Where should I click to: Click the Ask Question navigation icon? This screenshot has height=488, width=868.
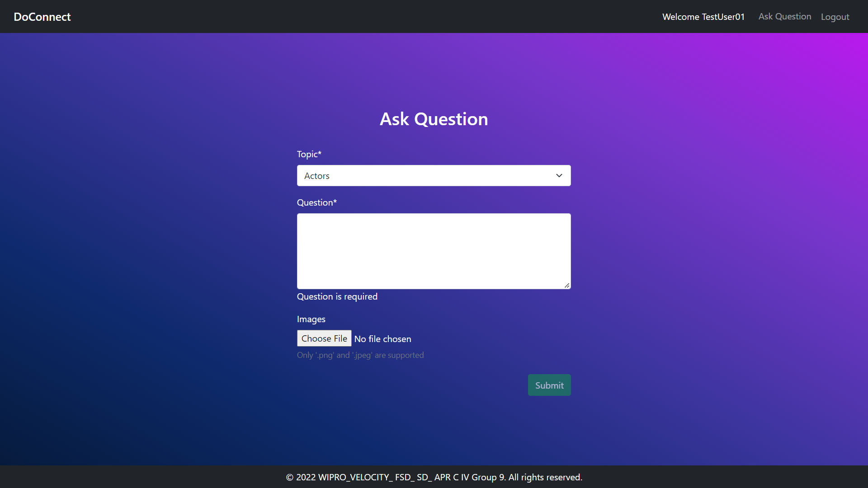tap(784, 16)
